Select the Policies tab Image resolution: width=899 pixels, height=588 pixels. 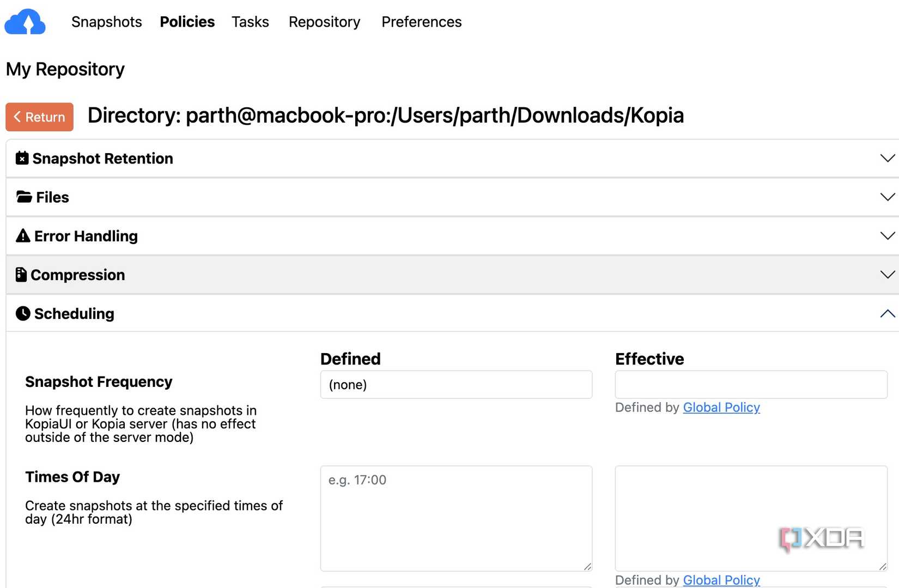pos(187,22)
